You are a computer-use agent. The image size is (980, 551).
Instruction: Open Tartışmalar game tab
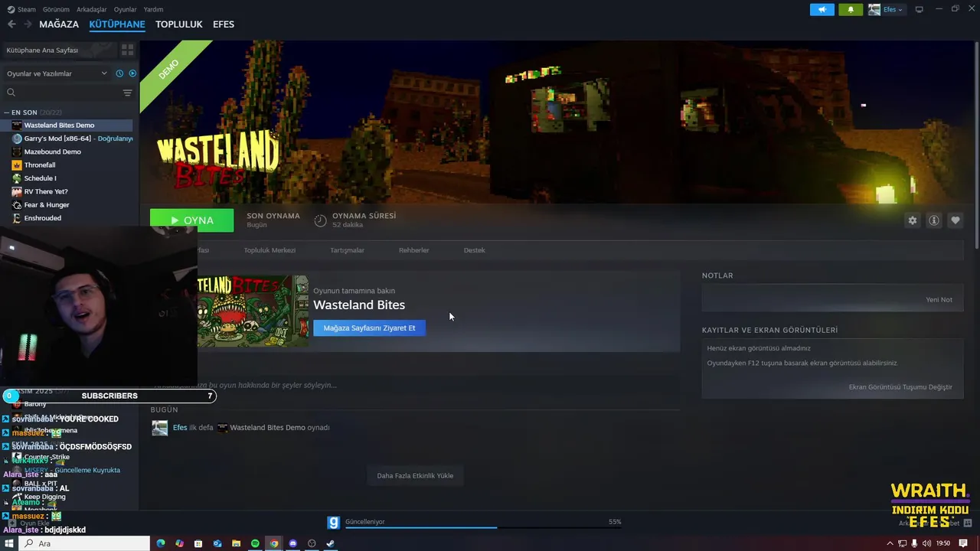[x=347, y=250]
